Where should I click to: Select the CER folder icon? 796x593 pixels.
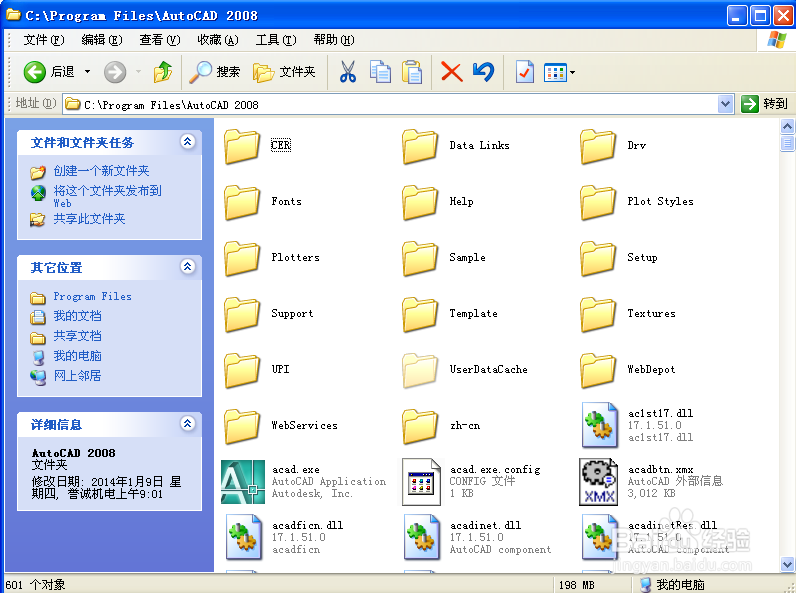[242, 146]
